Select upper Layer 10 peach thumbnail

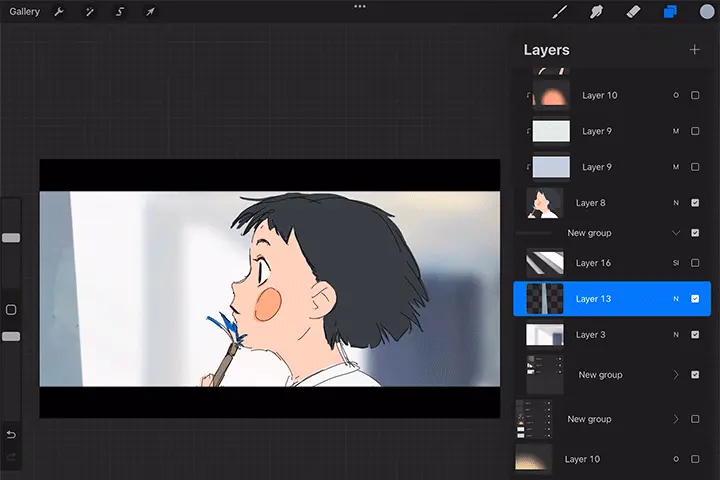pos(551,95)
